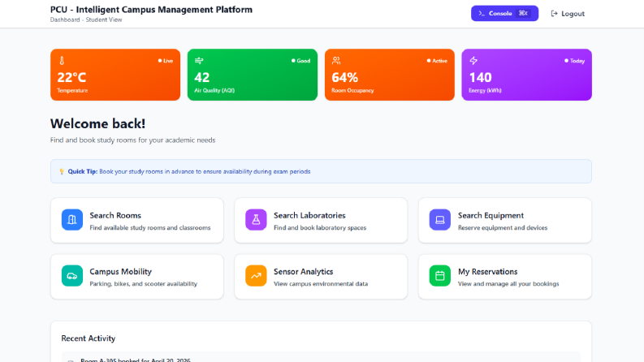Click the blue door icon for Search Rooms

tap(72, 220)
